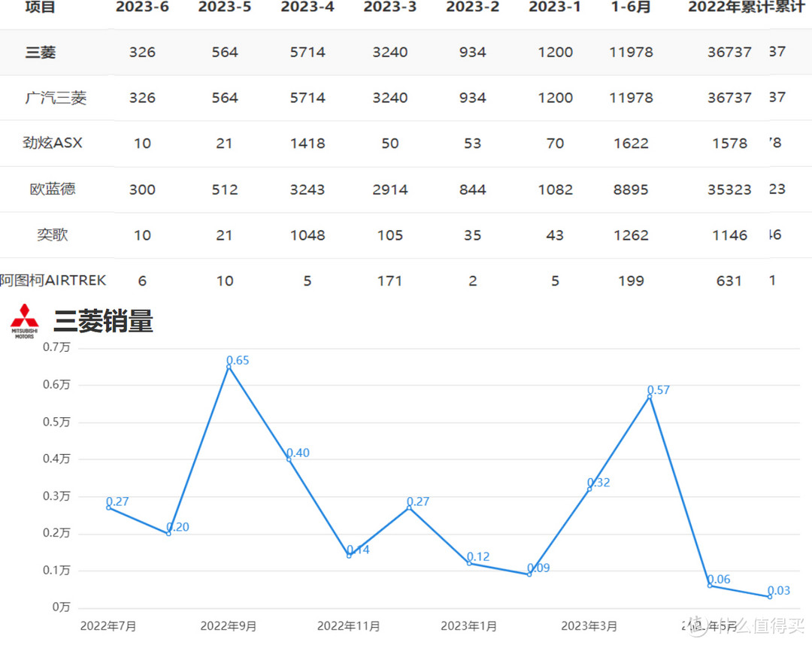Image resolution: width=812 pixels, height=645 pixels.
Task: Select the 阿图柯AIRTREK row label
Action: pyautogui.click(x=53, y=280)
